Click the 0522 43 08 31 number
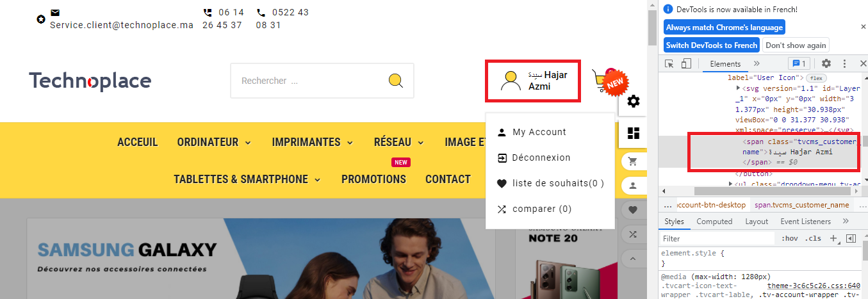 (x=282, y=19)
